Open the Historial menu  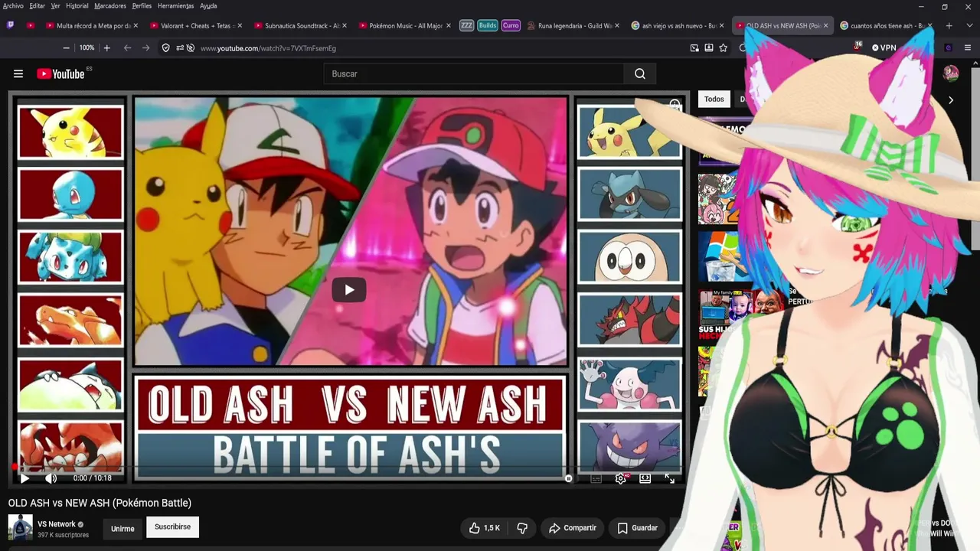coord(77,5)
